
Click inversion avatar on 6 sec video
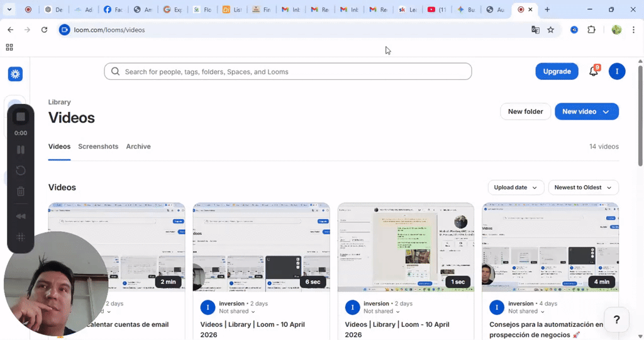click(208, 307)
